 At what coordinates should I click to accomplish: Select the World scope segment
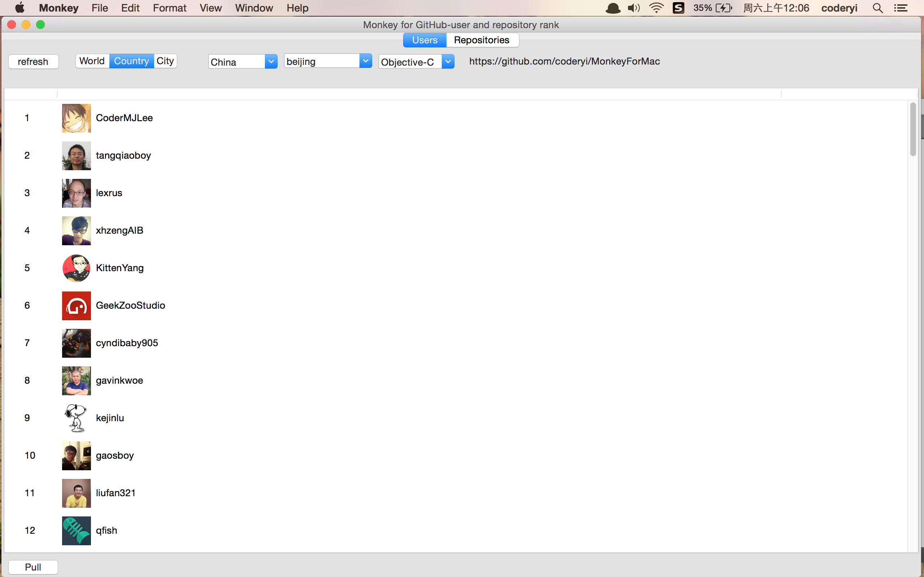(x=92, y=61)
